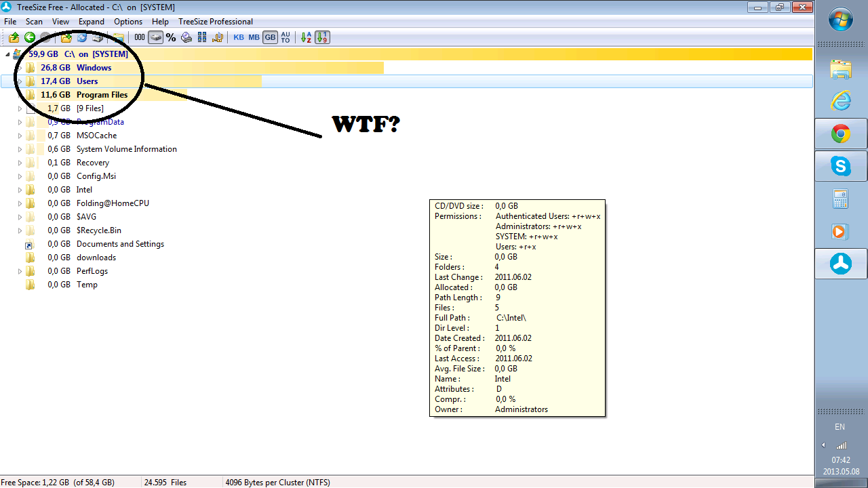Switch to Google Chrome in taskbar

841,134
